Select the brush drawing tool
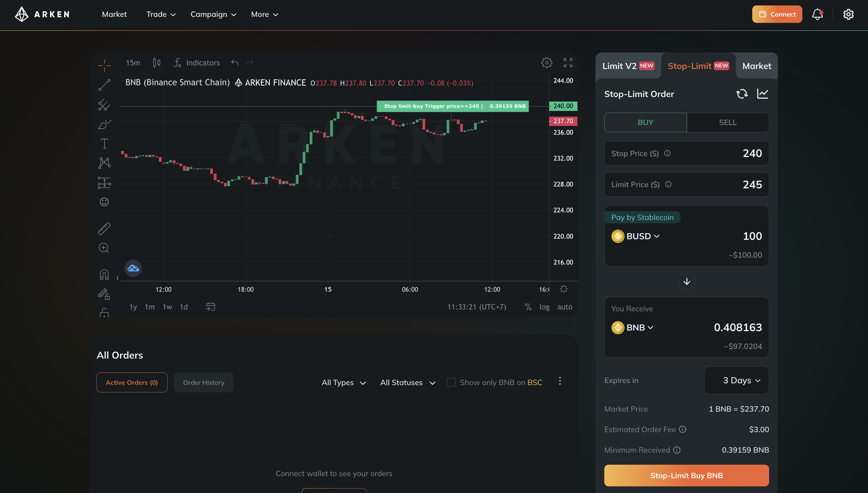This screenshot has width=868, height=493. click(x=104, y=124)
